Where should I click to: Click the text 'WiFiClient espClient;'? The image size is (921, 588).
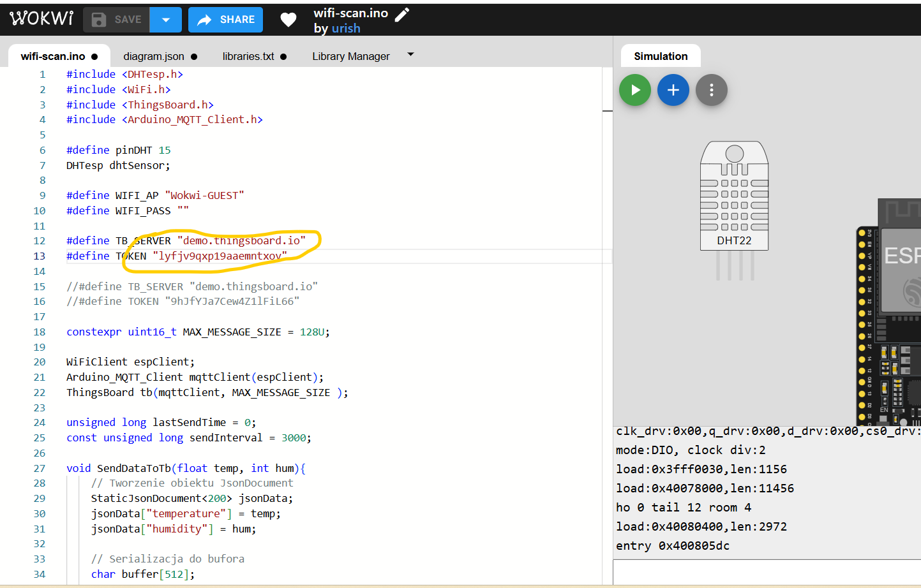[x=130, y=362]
